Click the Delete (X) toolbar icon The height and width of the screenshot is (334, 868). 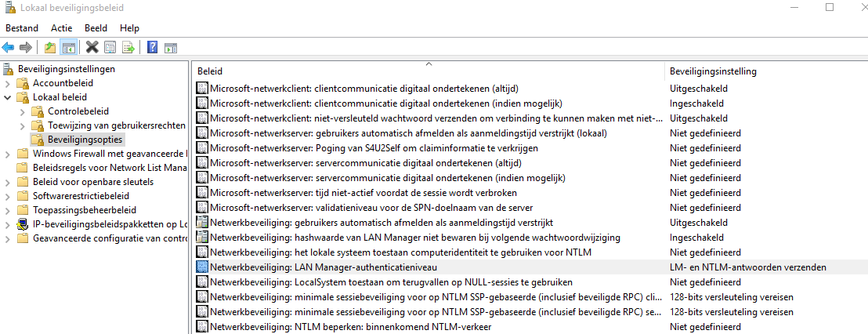(x=92, y=48)
